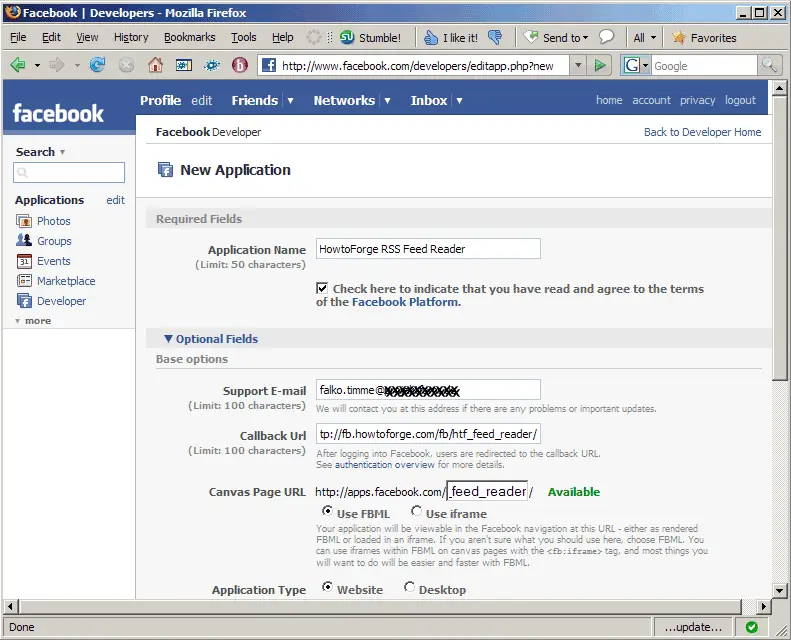Expand the Friends dropdown arrow

(x=291, y=100)
